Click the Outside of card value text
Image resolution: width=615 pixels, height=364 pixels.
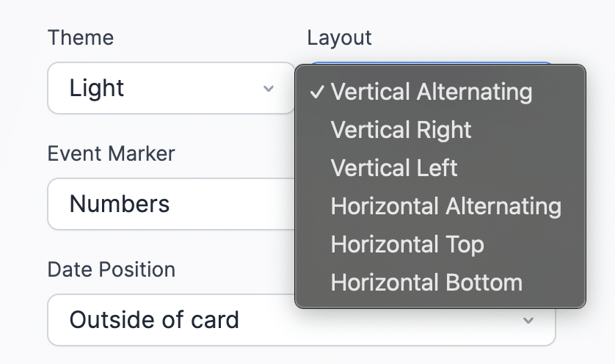(x=154, y=320)
